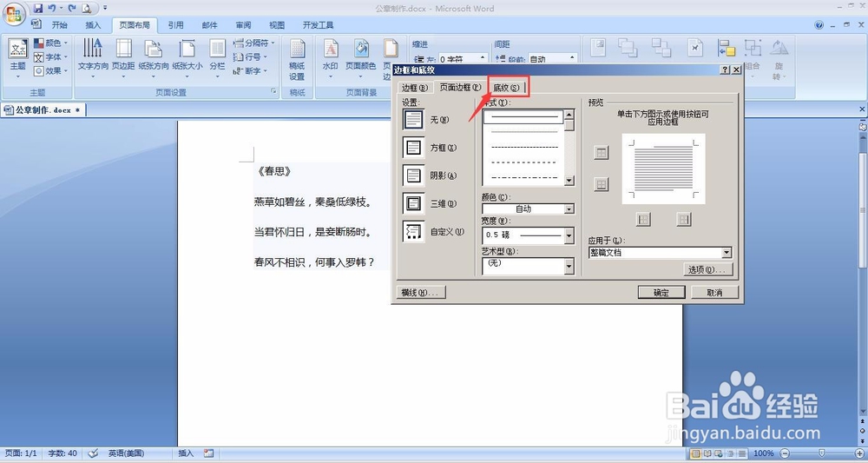Click macro recording icon in status bar
This screenshot has width=868, height=463.
coord(208,453)
